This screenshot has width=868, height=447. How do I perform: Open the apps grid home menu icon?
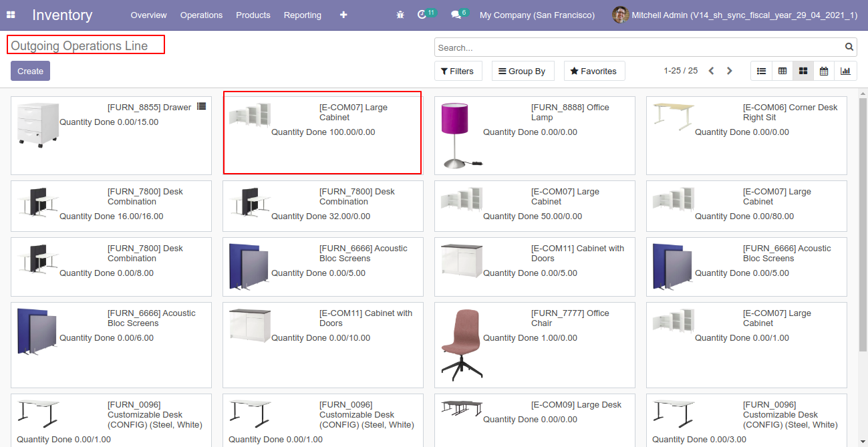click(x=11, y=15)
